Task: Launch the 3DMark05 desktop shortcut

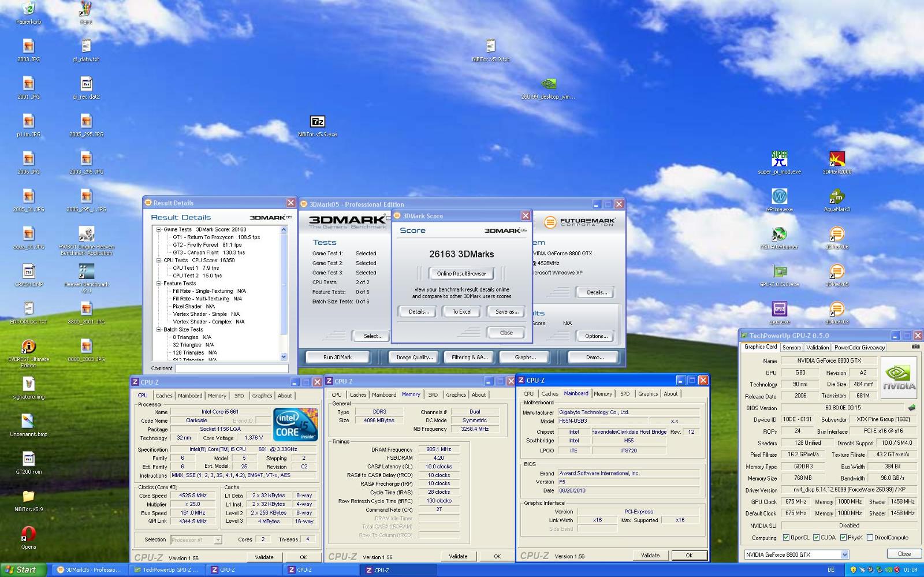Action: (x=837, y=276)
